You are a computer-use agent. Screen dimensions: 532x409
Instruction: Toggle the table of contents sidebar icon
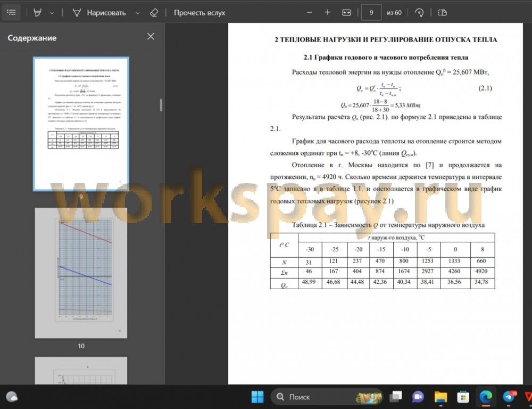[x=11, y=13]
